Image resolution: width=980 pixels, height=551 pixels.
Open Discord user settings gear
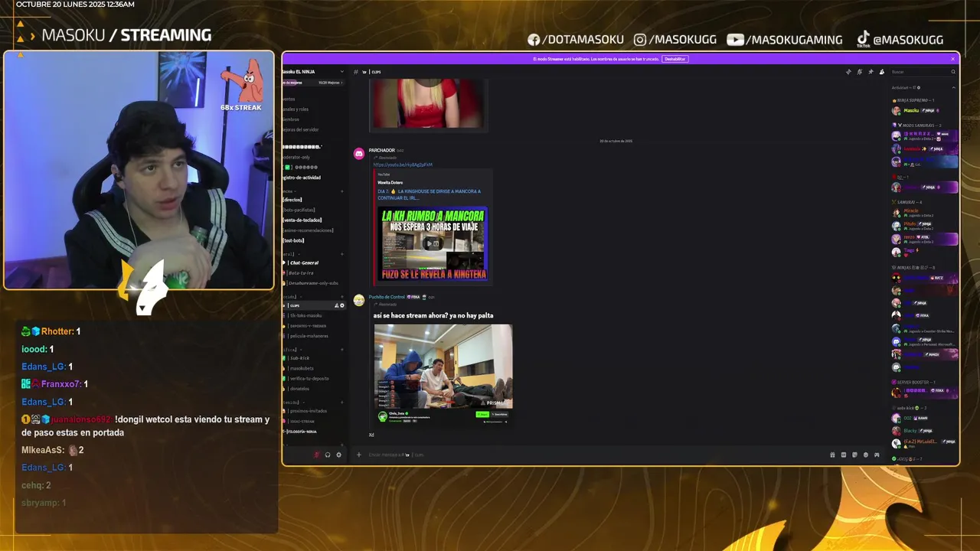click(338, 455)
